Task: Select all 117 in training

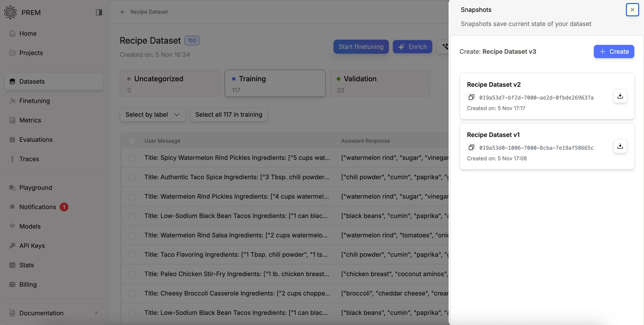Action: coord(229,114)
